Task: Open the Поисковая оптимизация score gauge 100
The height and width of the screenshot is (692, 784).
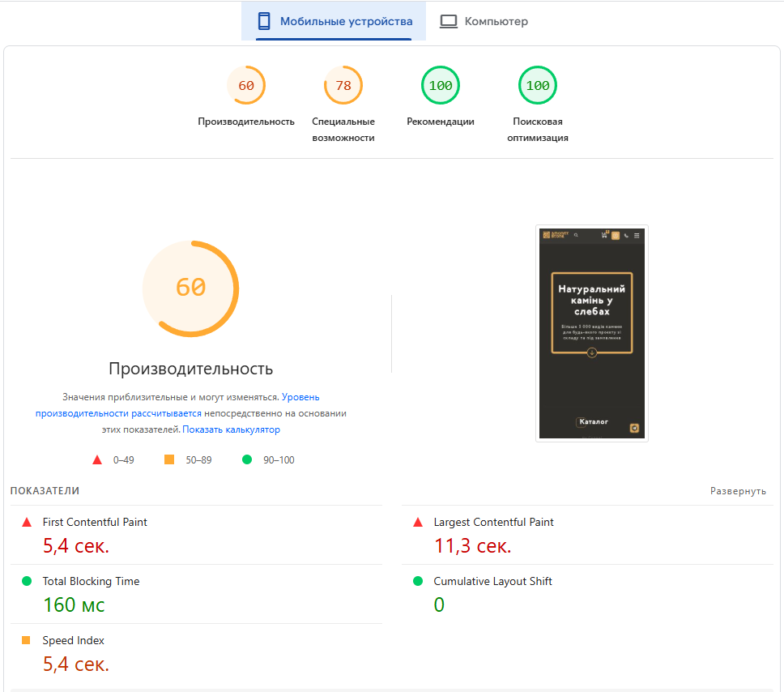Action: point(538,86)
